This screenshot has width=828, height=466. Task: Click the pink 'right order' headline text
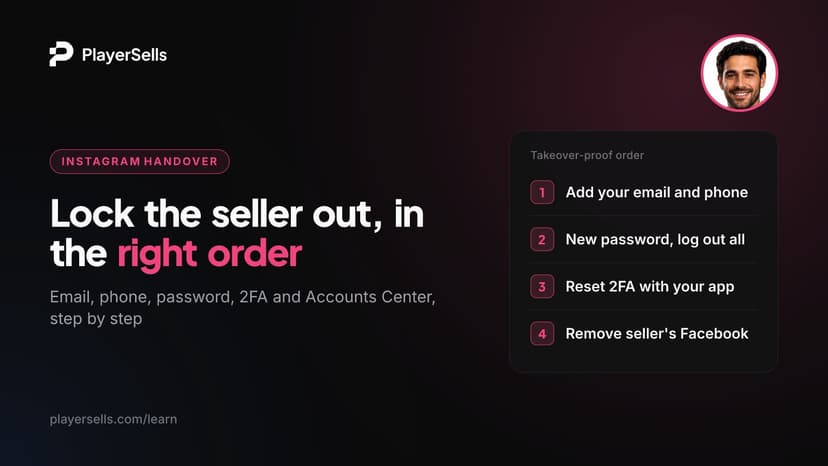210,254
